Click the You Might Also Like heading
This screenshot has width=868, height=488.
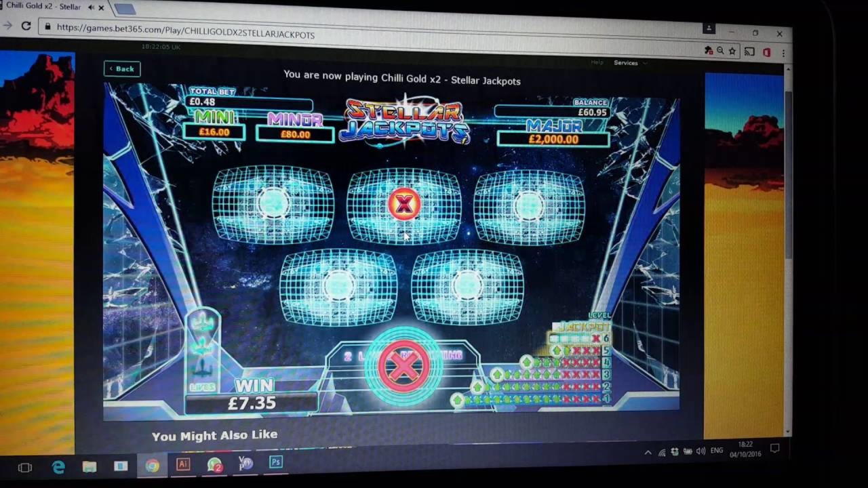click(214, 435)
